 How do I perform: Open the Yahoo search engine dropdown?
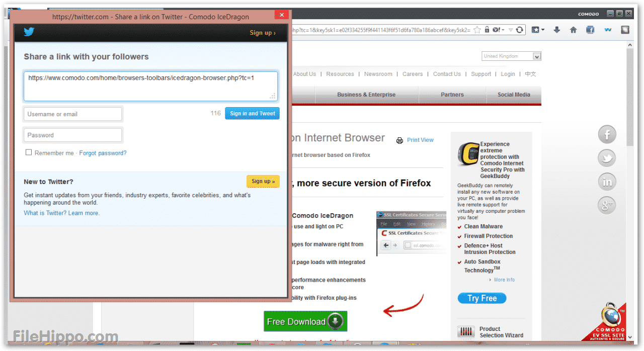pyautogui.click(x=498, y=30)
